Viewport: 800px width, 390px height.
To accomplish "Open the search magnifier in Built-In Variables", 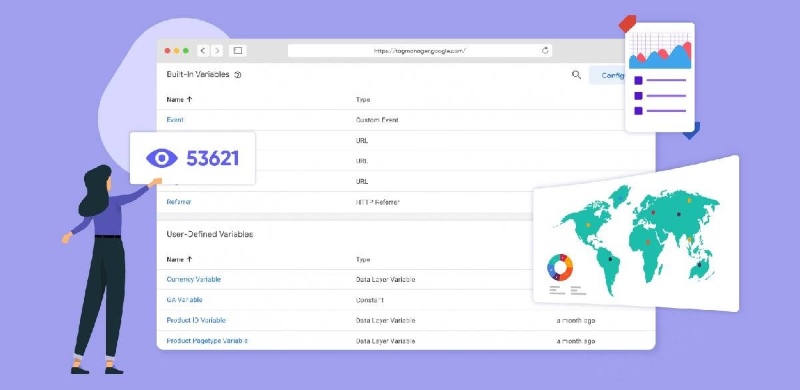I will 577,75.
